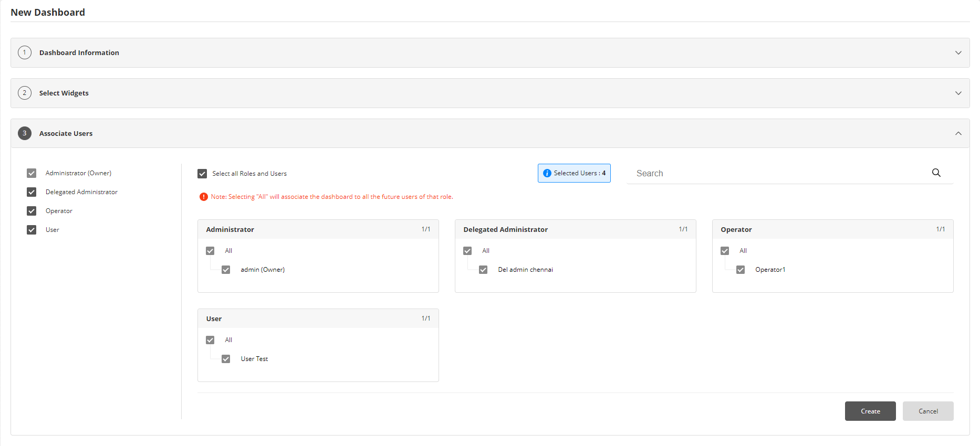Click step 2 circle number icon
Screen dimensions: 980x446
[25, 93]
